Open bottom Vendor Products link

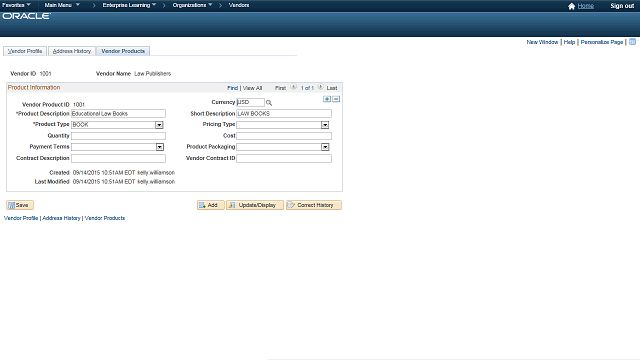[104, 218]
